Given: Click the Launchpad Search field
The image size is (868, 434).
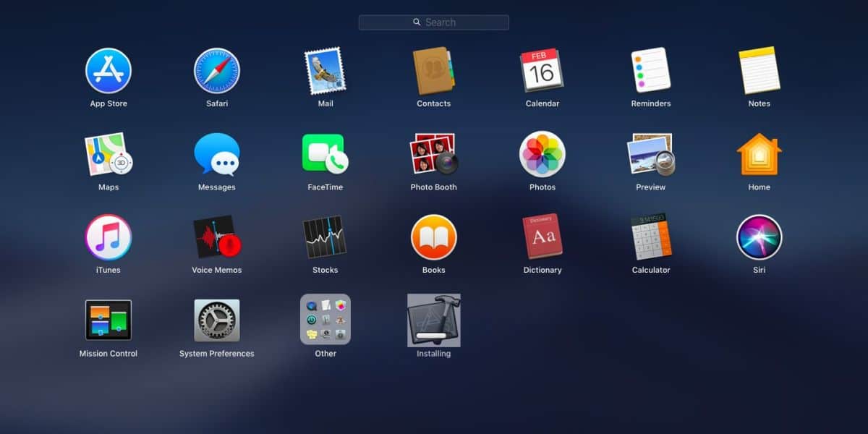Looking at the screenshot, I should point(434,22).
